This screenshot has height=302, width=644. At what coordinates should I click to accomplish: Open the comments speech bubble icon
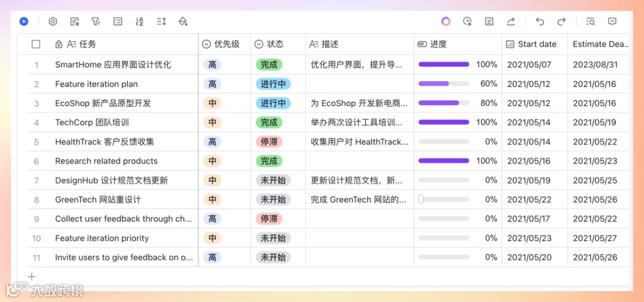click(x=612, y=21)
